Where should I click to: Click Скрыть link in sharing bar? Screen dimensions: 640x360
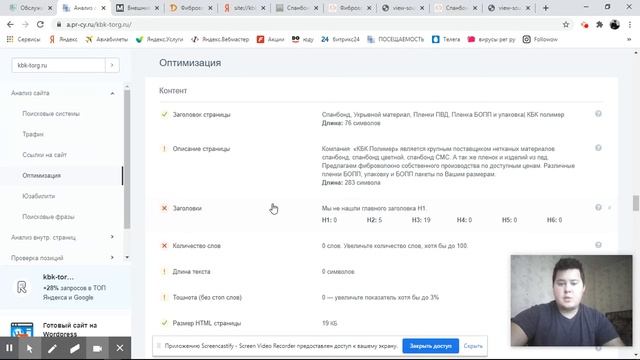tap(473, 346)
